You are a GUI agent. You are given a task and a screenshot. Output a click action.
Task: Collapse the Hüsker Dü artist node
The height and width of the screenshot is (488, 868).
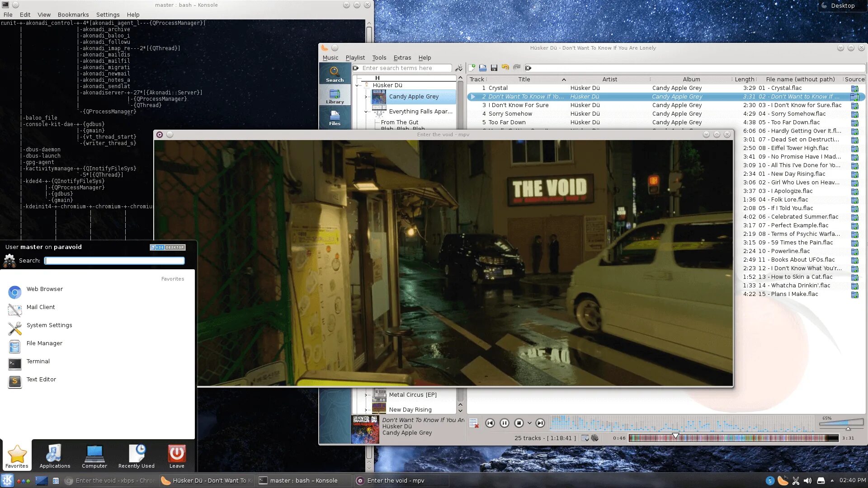(x=357, y=85)
